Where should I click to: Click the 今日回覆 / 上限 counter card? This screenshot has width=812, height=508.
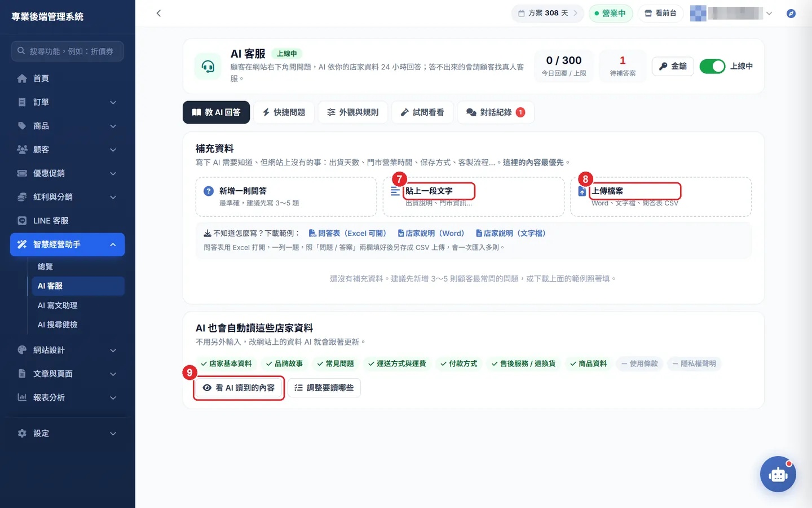(564, 66)
